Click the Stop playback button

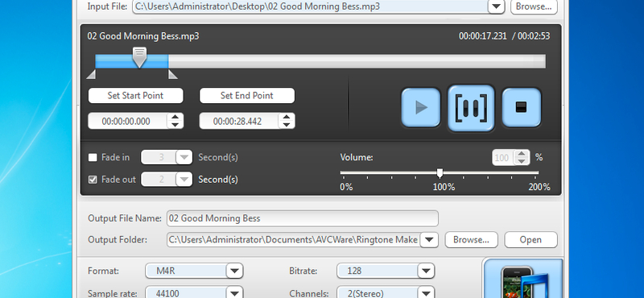click(522, 108)
